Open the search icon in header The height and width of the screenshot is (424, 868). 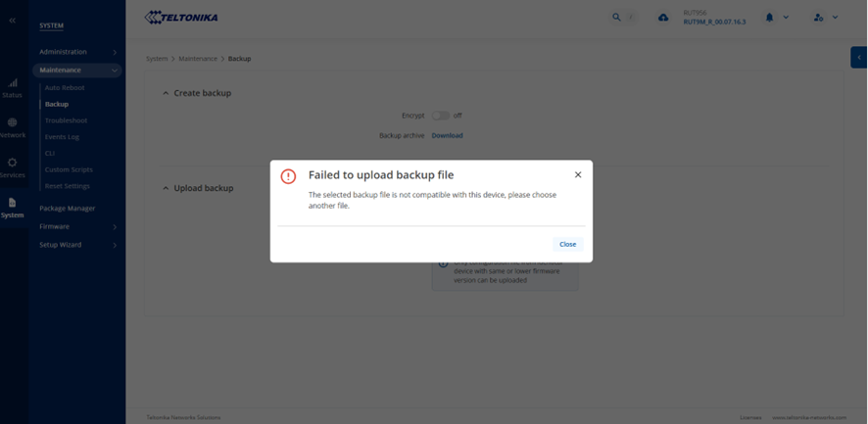[616, 18]
